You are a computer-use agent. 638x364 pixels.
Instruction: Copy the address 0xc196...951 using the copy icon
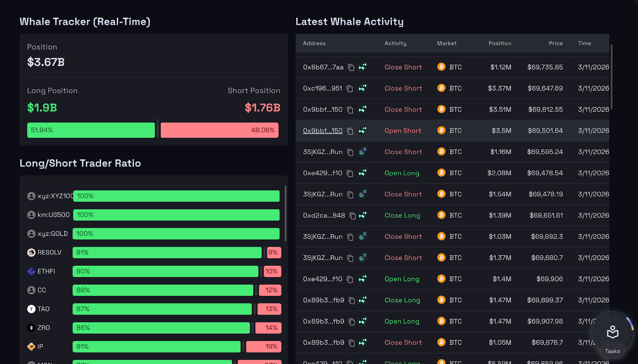[x=350, y=88]
